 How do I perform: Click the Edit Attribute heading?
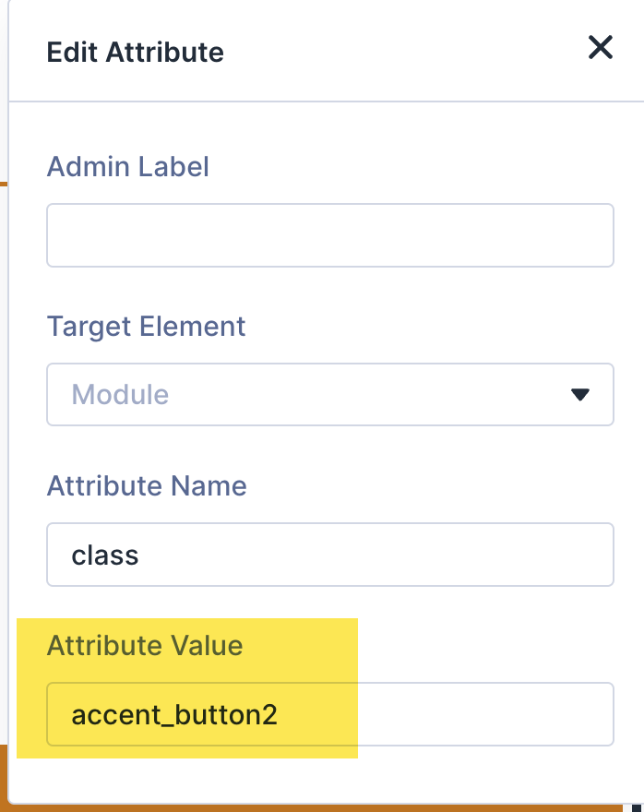point(135,52)
